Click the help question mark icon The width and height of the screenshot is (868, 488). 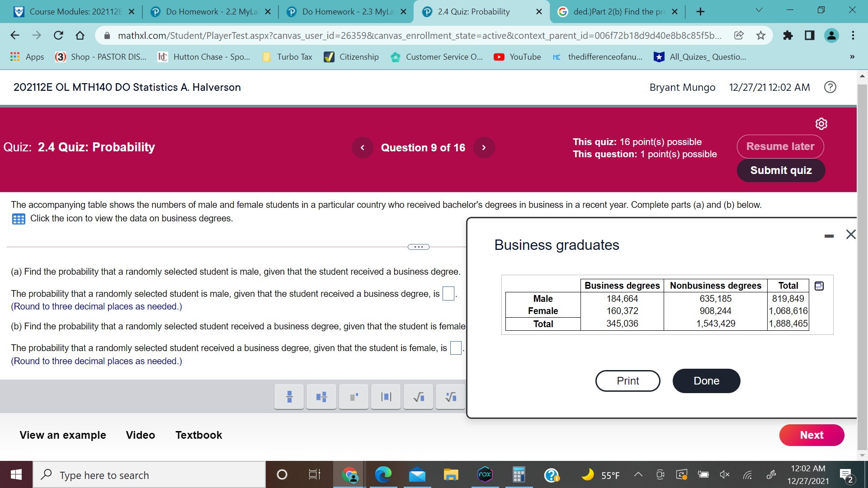click(830, 87)
